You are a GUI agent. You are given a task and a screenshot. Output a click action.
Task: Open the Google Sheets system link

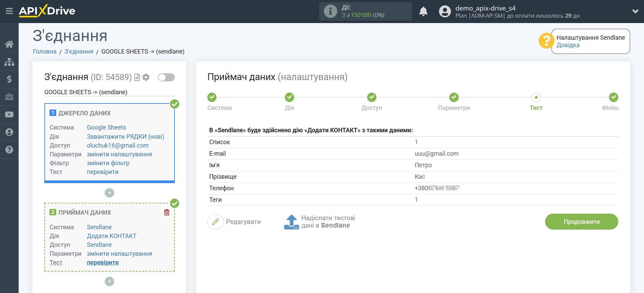tap(106, 128)
